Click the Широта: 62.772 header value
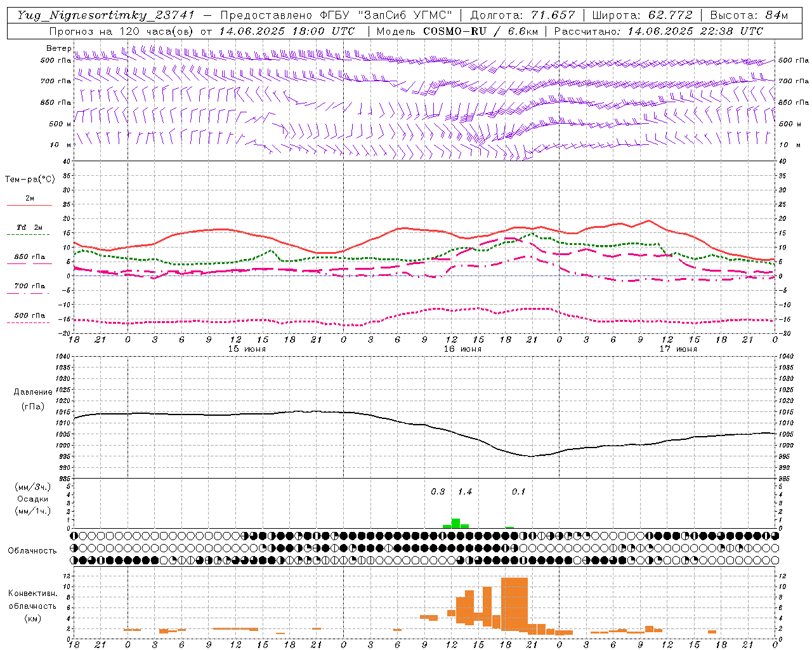This screenshot has height=650, width=812. (642, 15)
